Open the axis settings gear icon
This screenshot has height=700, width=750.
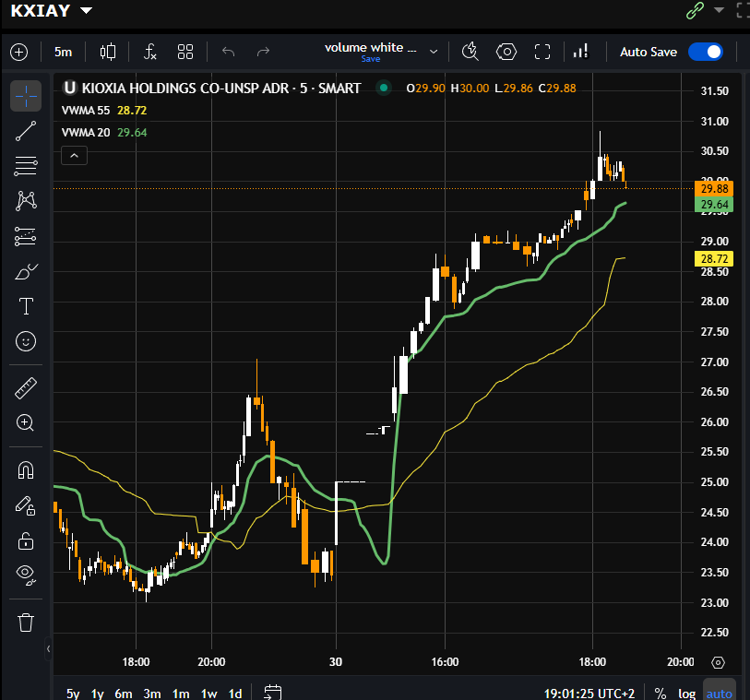[718, 662]
